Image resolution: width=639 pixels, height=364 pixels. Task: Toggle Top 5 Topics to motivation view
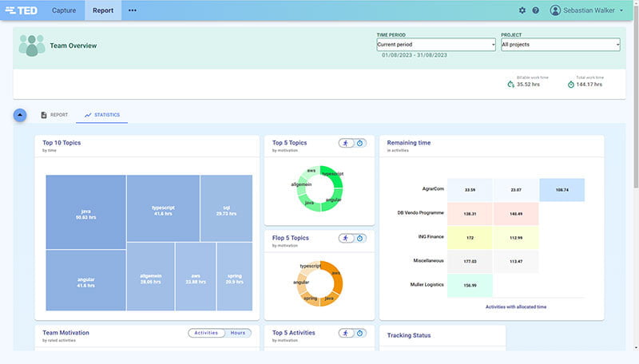coord(346,143)
